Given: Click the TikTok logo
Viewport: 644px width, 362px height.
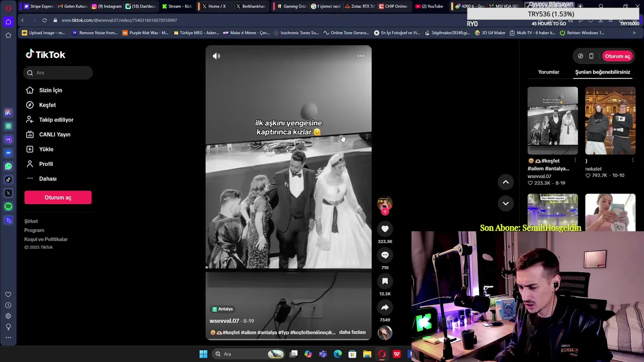Looking at the screenshot, I should [x=45, y=54].
